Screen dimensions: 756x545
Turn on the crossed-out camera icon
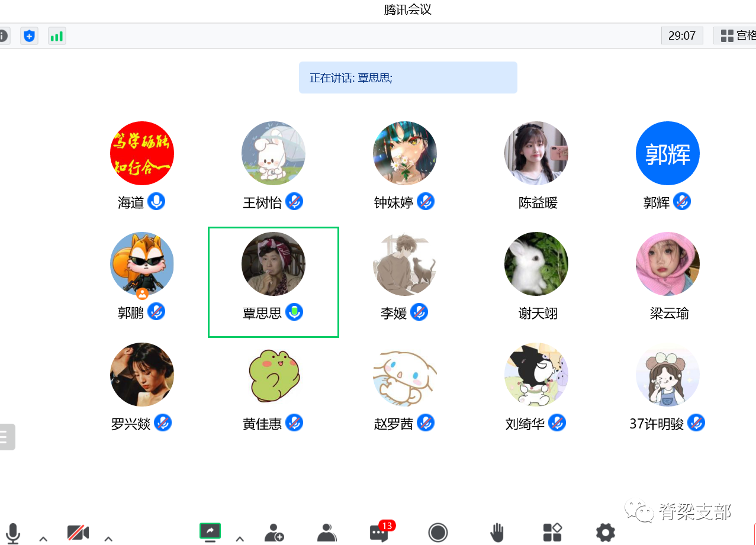point(78,533)
